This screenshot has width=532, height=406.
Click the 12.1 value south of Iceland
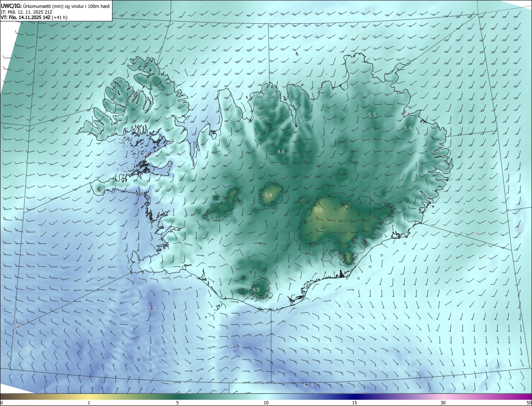point(236,347)
